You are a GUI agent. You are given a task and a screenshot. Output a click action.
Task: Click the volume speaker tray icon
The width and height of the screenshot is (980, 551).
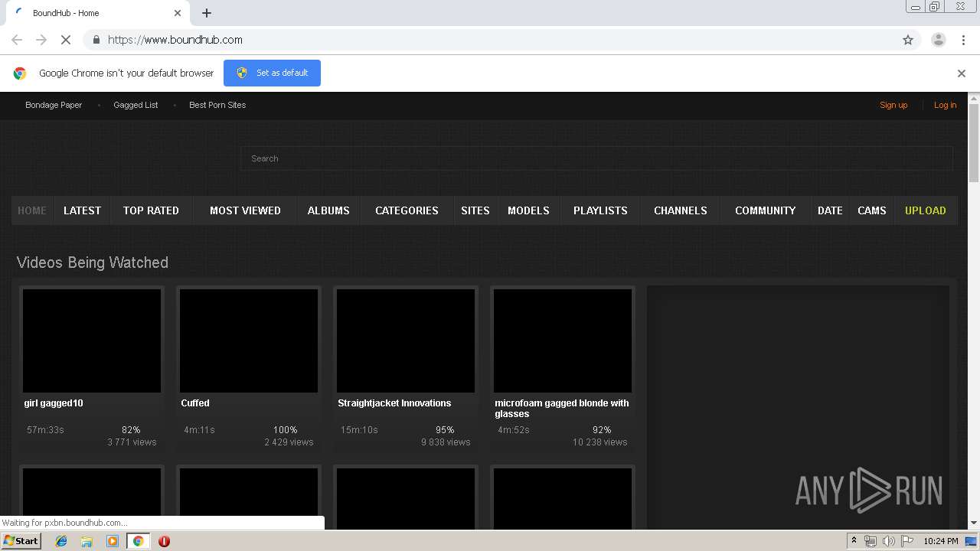tap(889, 541)
